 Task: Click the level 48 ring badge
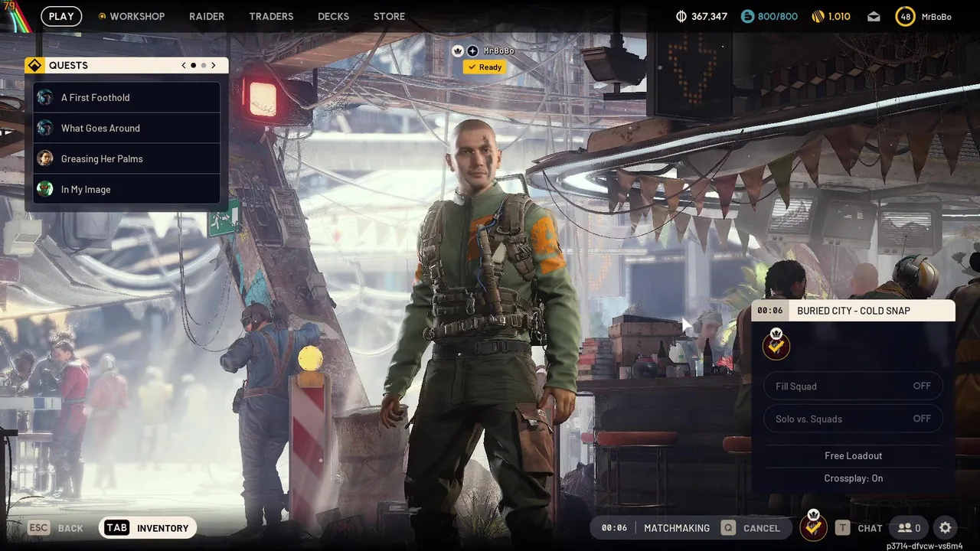point(905,16)
